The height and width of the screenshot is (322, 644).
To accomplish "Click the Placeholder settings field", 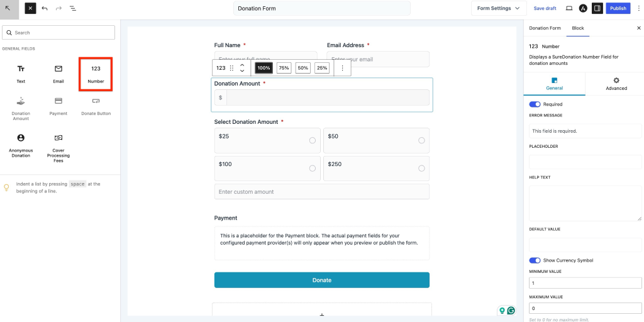I will [x=586, y=162].
